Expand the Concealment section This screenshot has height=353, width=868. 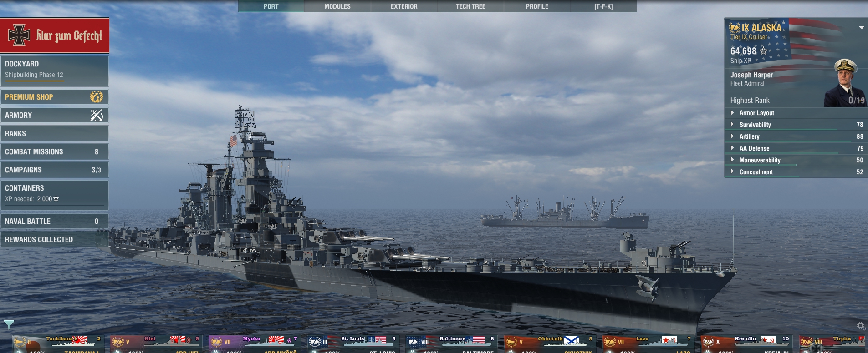[796, 172]
